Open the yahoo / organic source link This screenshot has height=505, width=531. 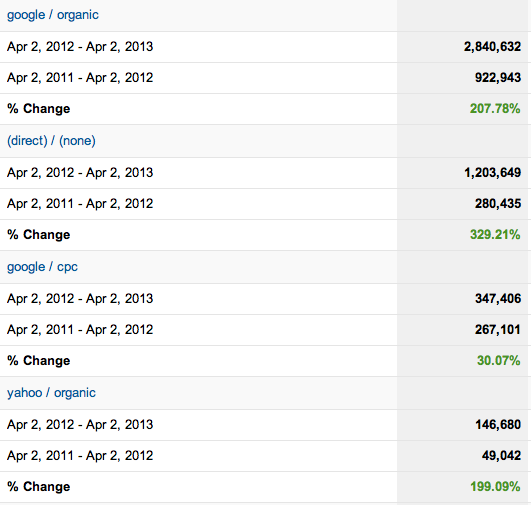[51, 393]
